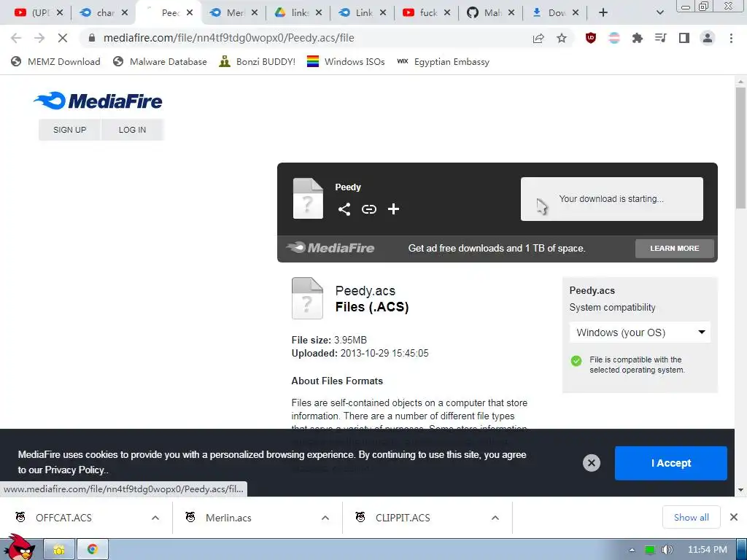Open Egyptian Embassy bookmark

pos(443,61)
